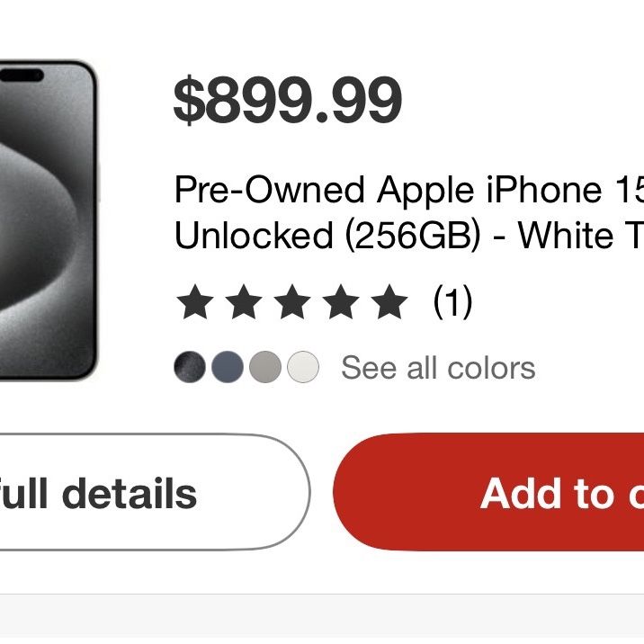The width and height of the screenshot is (644, 644).
Task: Pick the natural gray titanium swatch
Action: coord(265,367)
